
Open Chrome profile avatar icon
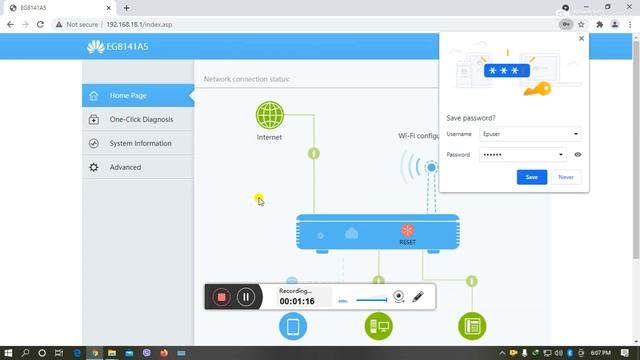tap(615, 24)
